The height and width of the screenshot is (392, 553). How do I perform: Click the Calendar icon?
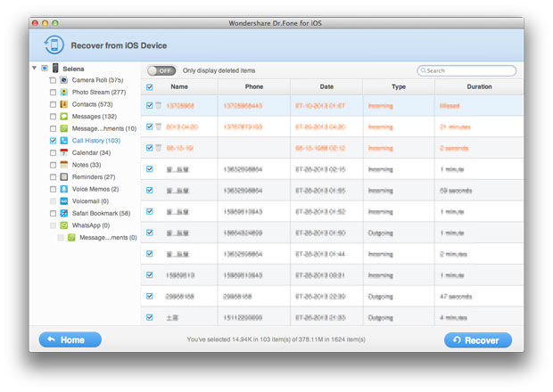(64, 152)
